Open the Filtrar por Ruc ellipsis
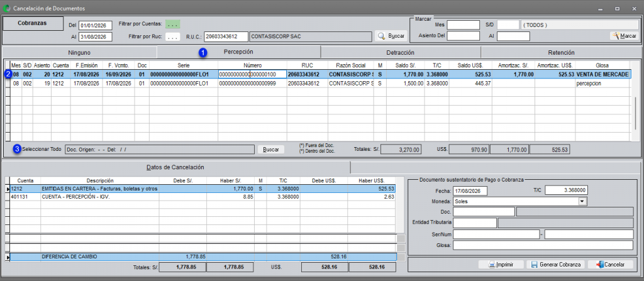Screen dimensions: 644x281 coord(173,37)
